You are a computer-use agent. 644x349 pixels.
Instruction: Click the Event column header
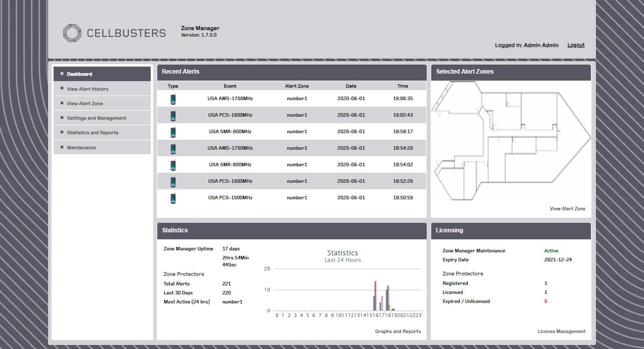click(x=230, y=86)
